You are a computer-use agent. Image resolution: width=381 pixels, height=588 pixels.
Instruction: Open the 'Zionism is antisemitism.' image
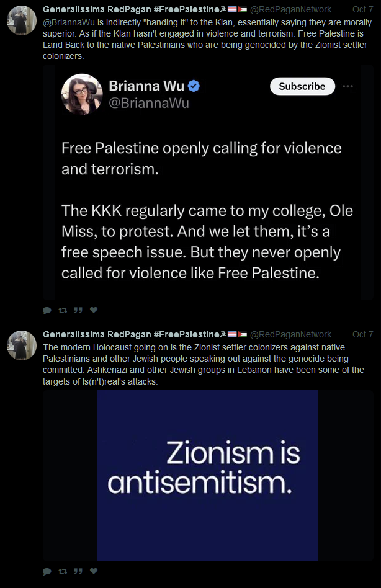pyautogui.click(x=208, y=476)
